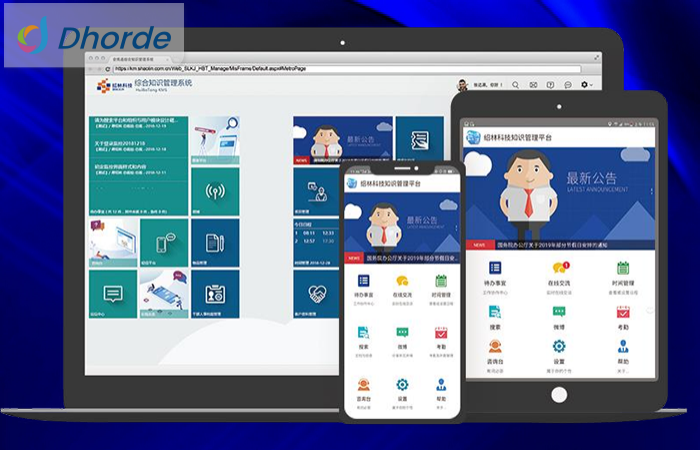Click the 综合知识管理系统 title on laptop
Image resolution: width=700 pixels, height=450 pixels.
(x=163, y=84)
